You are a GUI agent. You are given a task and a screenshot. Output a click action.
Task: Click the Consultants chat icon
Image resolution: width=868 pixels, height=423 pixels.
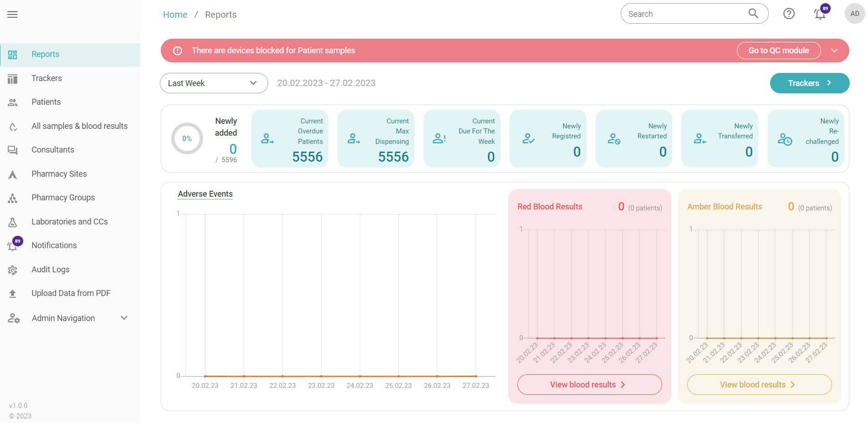click(x=13, y=150)
